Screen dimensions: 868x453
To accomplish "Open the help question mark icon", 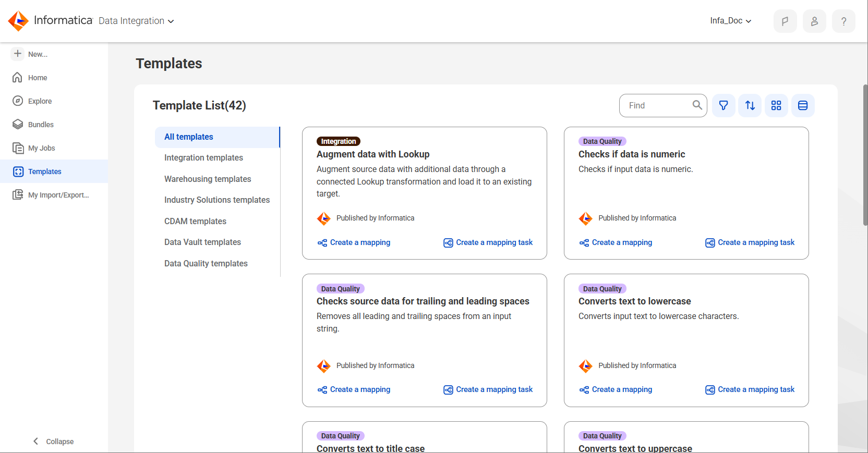I will pyautogui.click(x=843, y=21).
